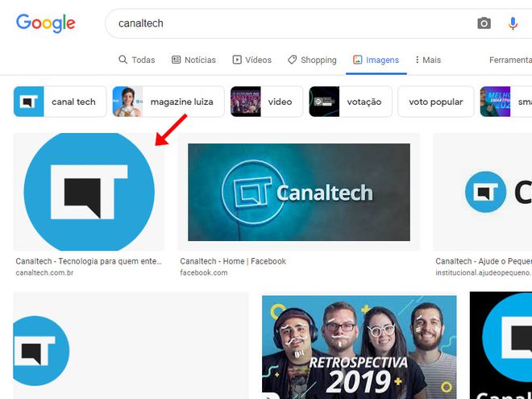Click the votação chip thumbnail
532x399 pixels.
click(x=324, y=102)
